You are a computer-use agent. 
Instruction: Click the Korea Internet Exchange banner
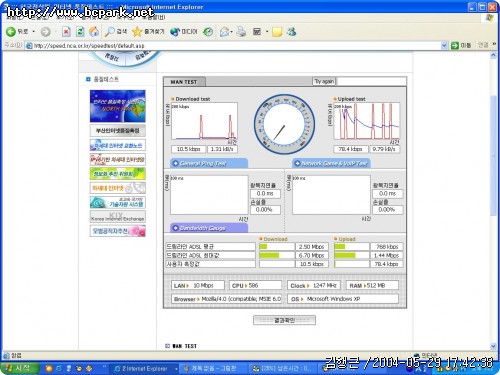[x=118, y=217]
